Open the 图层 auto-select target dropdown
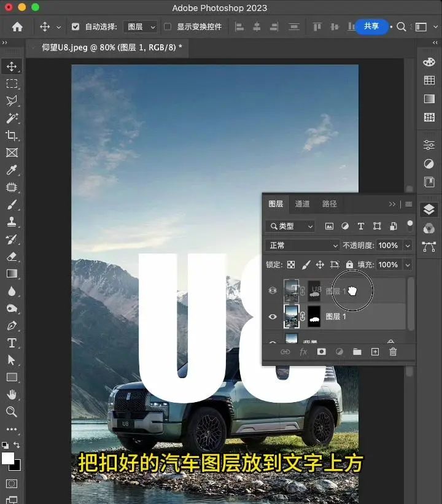 140,26
